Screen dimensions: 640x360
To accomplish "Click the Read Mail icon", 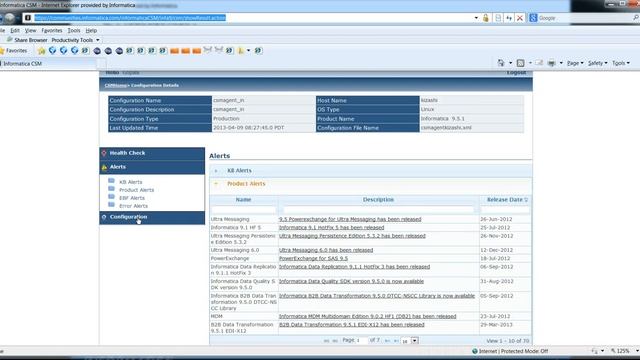I will [539, 63].
